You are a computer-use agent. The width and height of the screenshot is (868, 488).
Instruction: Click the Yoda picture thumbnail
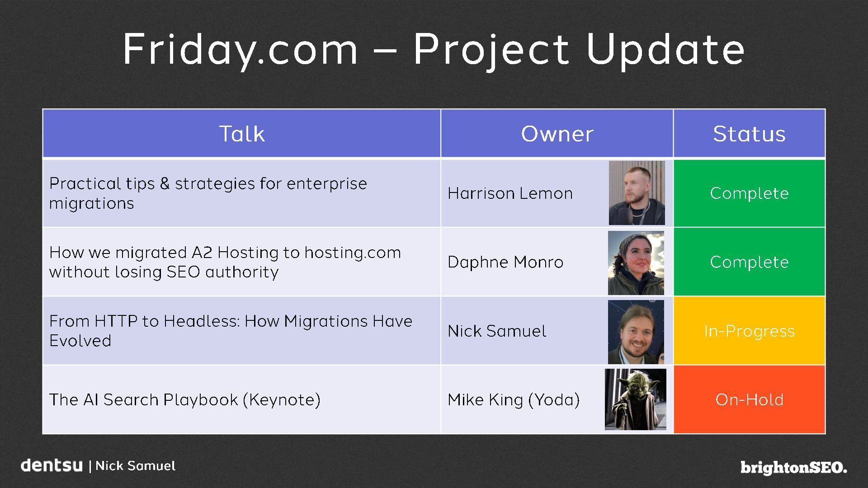click(636, 399)
